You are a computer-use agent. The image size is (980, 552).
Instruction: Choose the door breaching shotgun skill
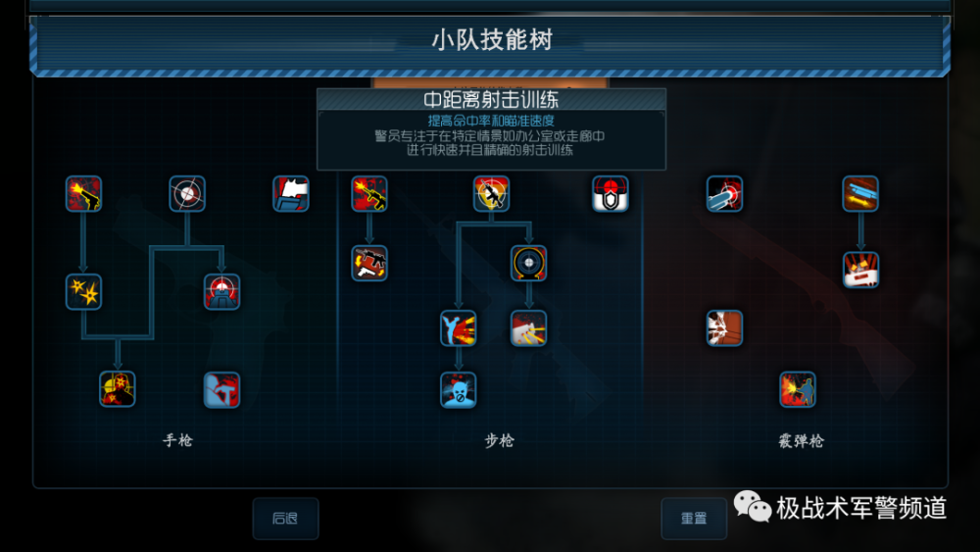click(x=725, y=328)
